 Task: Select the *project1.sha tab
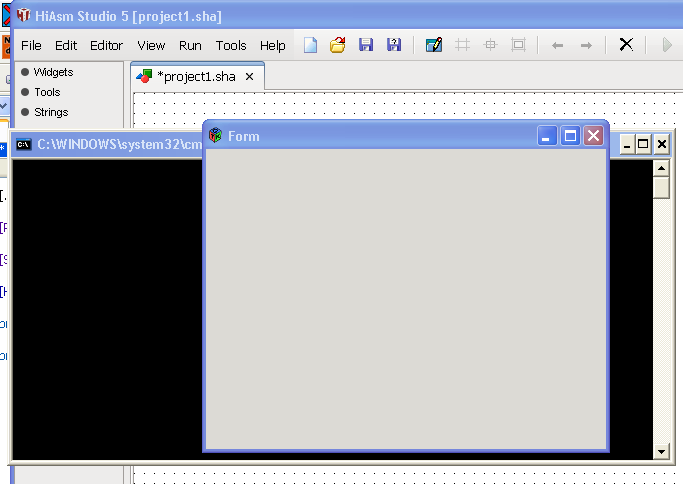tap(196, 77)
